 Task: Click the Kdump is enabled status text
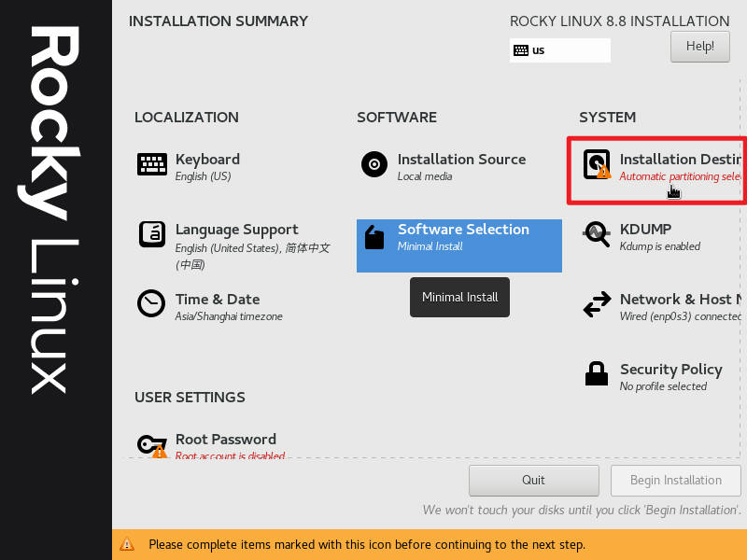pyautogui.click(x=660, y=246)
